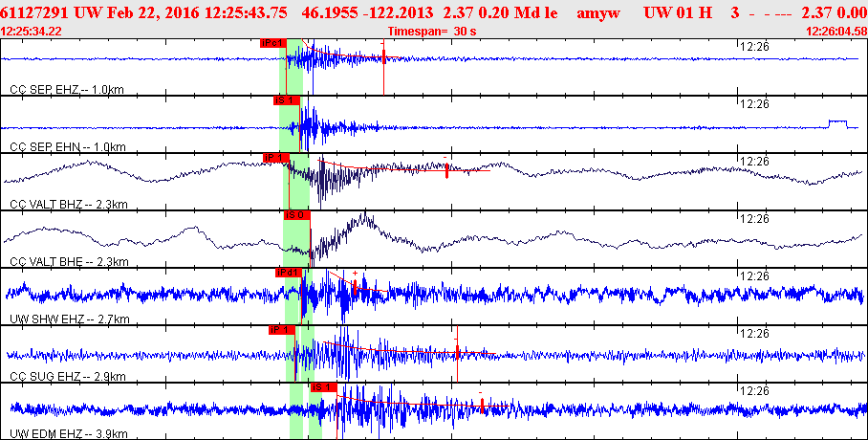
Task: Select the iS 0 pick flag on VALT BHE
Action: point(296,215)
